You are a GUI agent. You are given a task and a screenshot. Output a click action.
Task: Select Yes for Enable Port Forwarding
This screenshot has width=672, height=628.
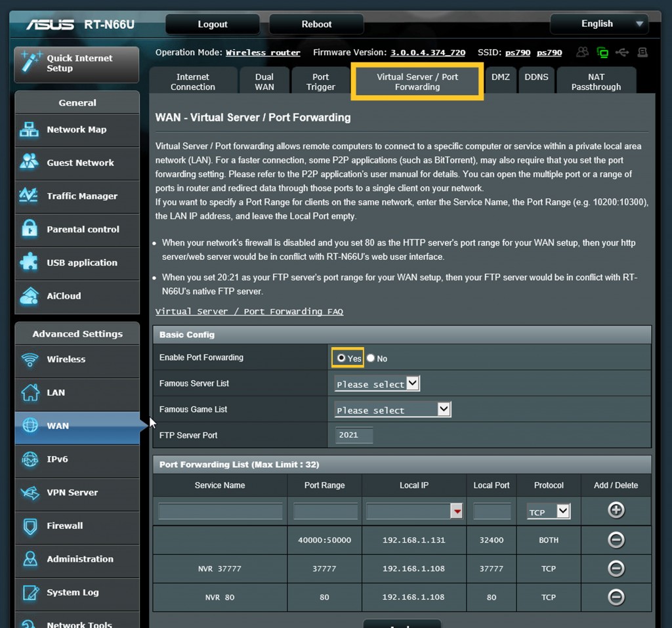point(341,358)
